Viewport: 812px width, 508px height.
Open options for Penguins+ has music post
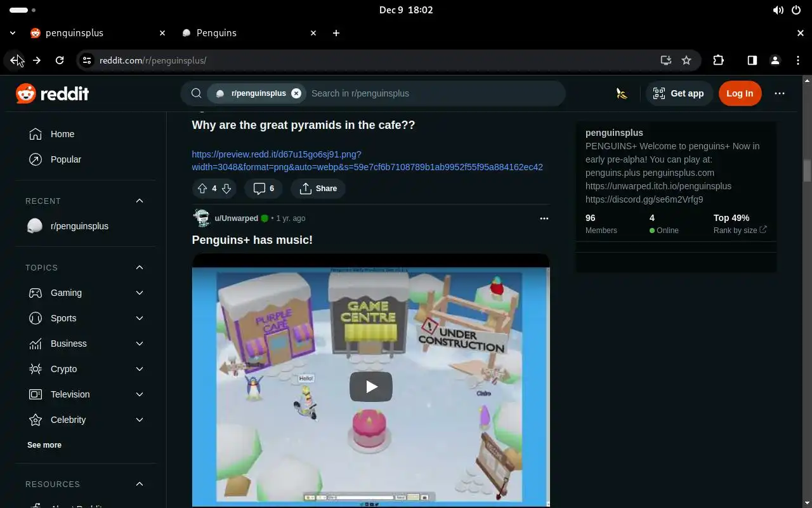(544, 218)
